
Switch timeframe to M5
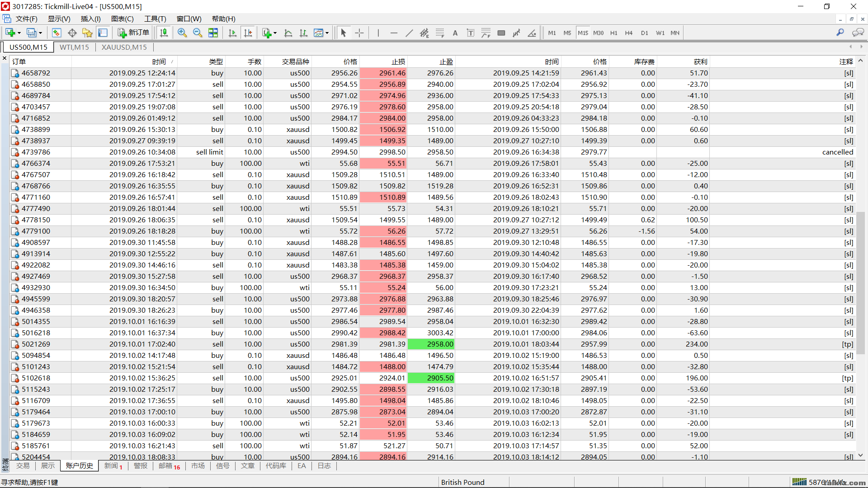tap(567, 33)
